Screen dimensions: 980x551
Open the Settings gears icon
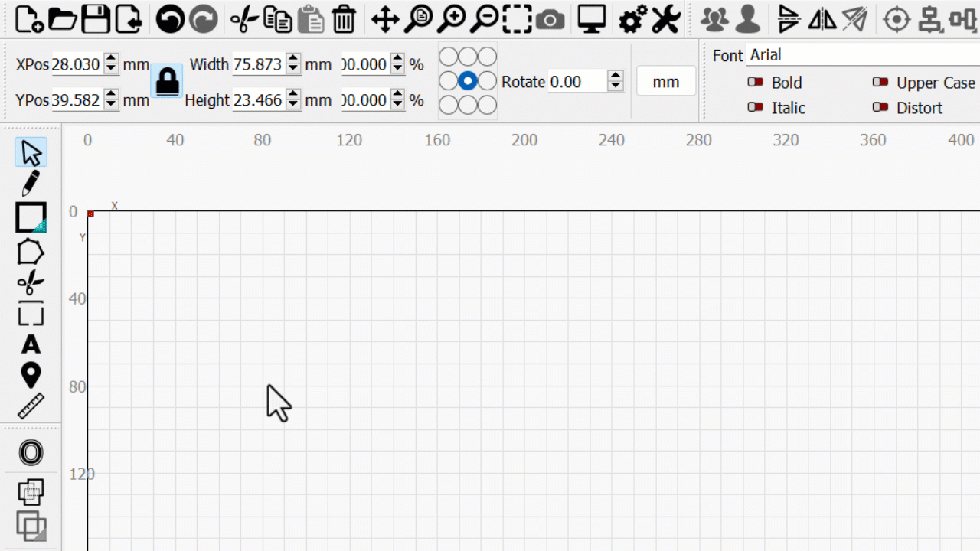pos(632,19)
